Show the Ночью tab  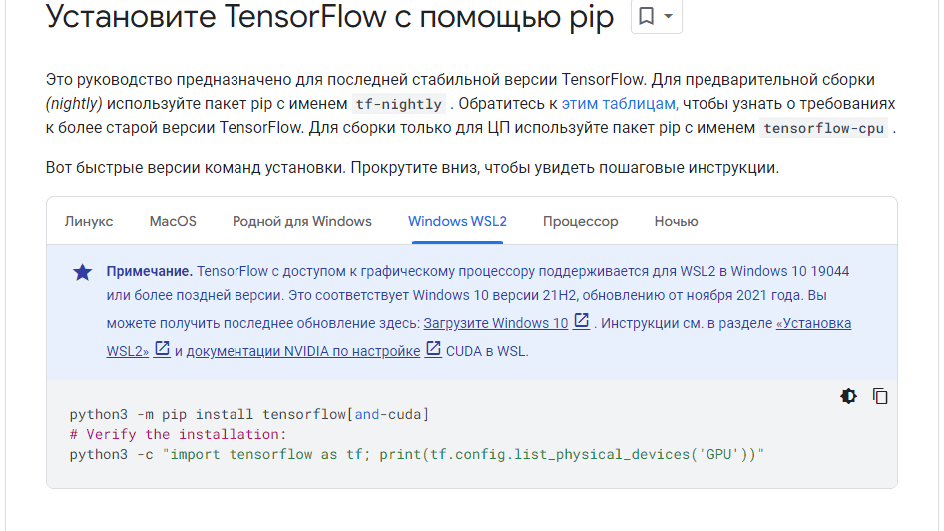click(676, 221)
